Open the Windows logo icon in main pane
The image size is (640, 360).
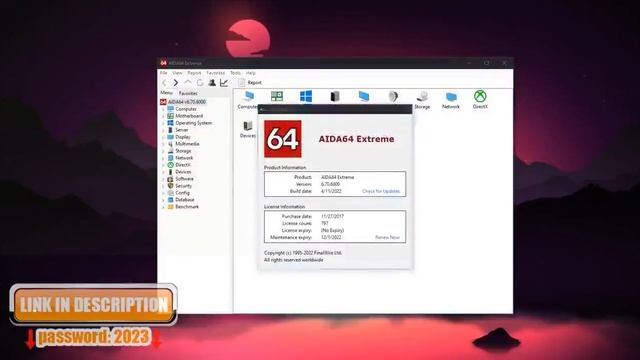click(306, 96)
